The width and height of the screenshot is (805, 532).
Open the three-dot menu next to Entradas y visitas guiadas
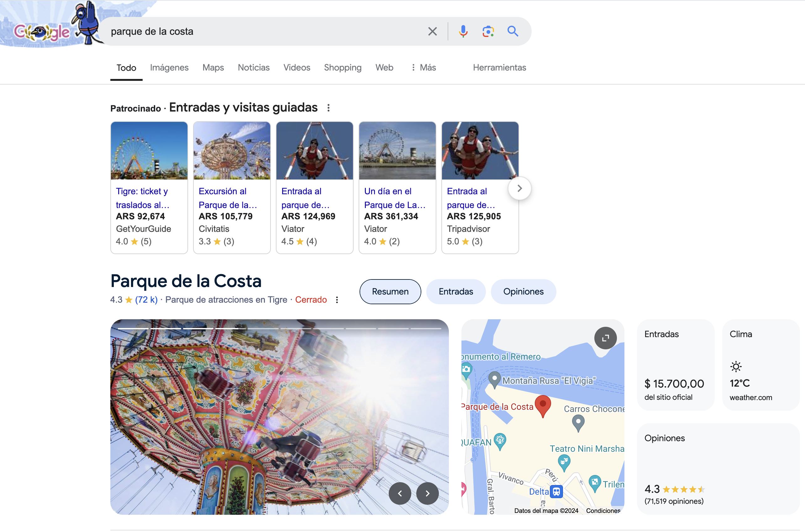(329, 108)
